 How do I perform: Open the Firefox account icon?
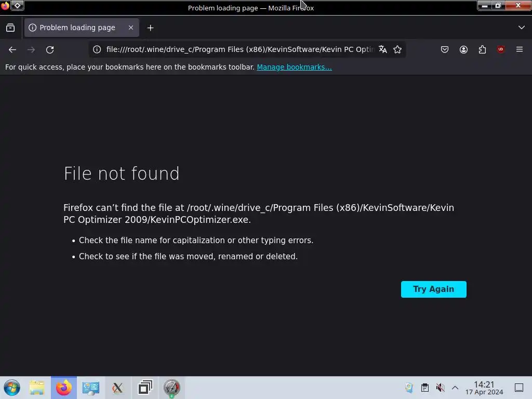[463, 49]
